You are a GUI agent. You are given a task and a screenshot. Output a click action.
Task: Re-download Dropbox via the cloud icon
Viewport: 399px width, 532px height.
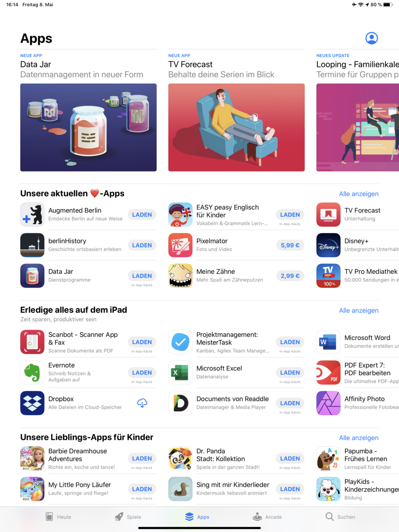pos(142,403)
